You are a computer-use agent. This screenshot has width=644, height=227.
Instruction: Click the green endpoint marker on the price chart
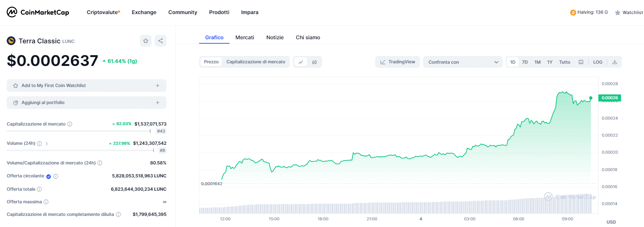(591, 98)
